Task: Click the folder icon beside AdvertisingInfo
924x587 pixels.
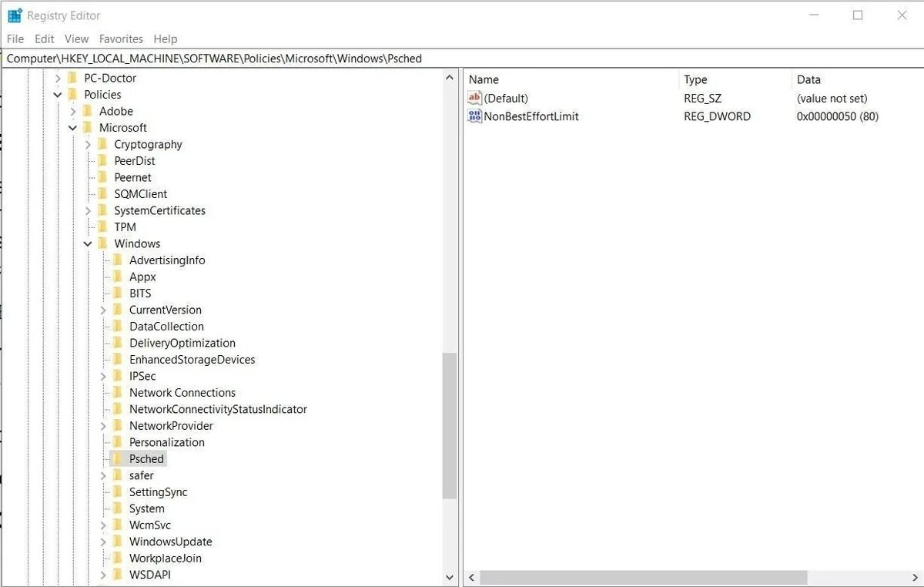Action: (x=118, y=260)
